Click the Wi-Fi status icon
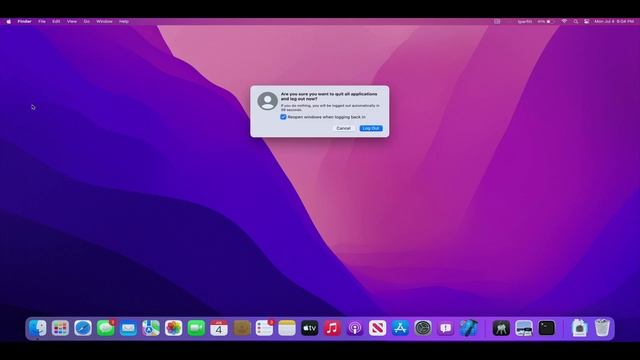This screenshot has width=640, height=360. tap(564, 21)
